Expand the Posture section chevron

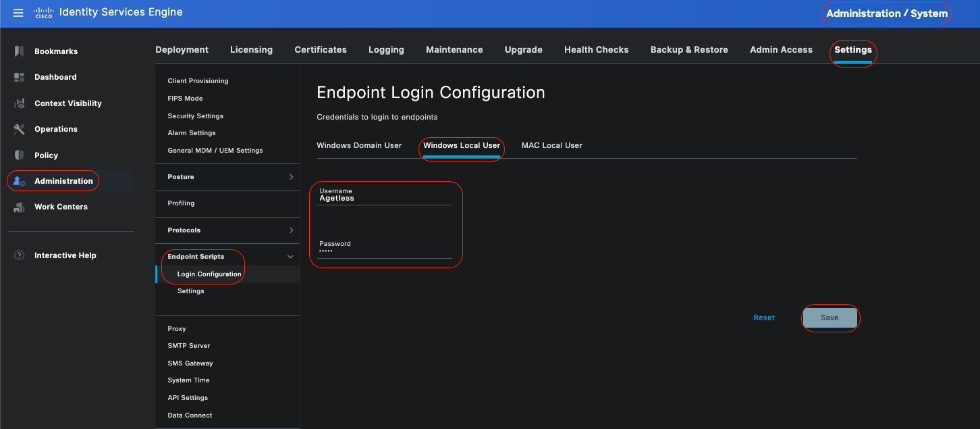point(291,177)
